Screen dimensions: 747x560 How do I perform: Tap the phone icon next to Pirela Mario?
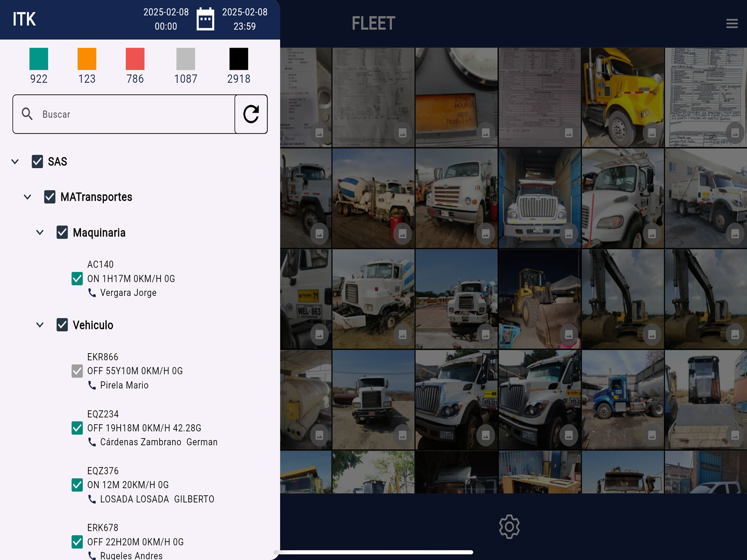point(92,385)
